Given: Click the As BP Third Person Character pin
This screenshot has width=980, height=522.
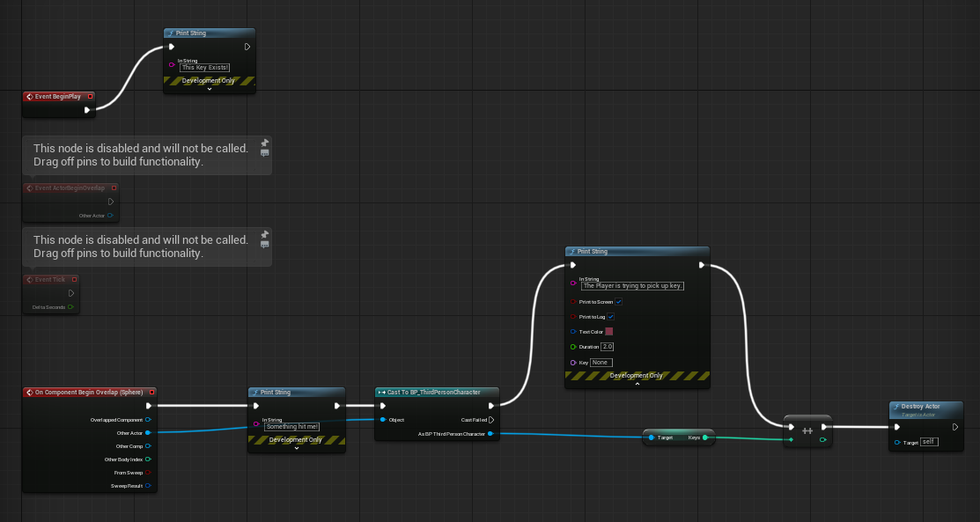Looking at the screenshot, I should coord(490,434).
